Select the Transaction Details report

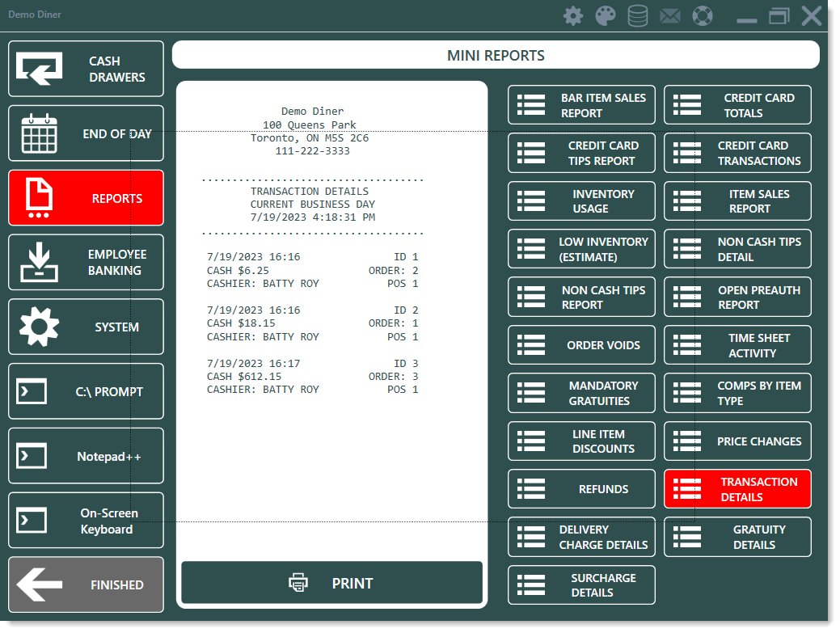tap(737, 489)
